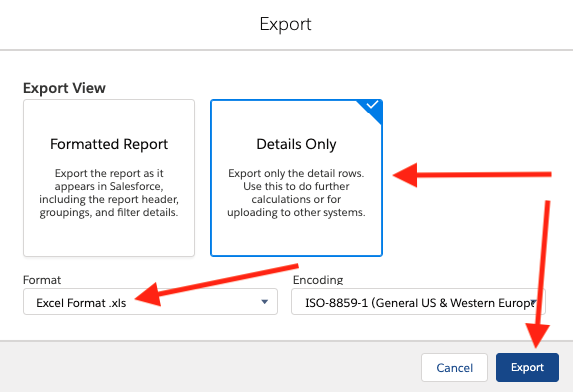
Task: Click the blue Export button
Action: (527, 368)
